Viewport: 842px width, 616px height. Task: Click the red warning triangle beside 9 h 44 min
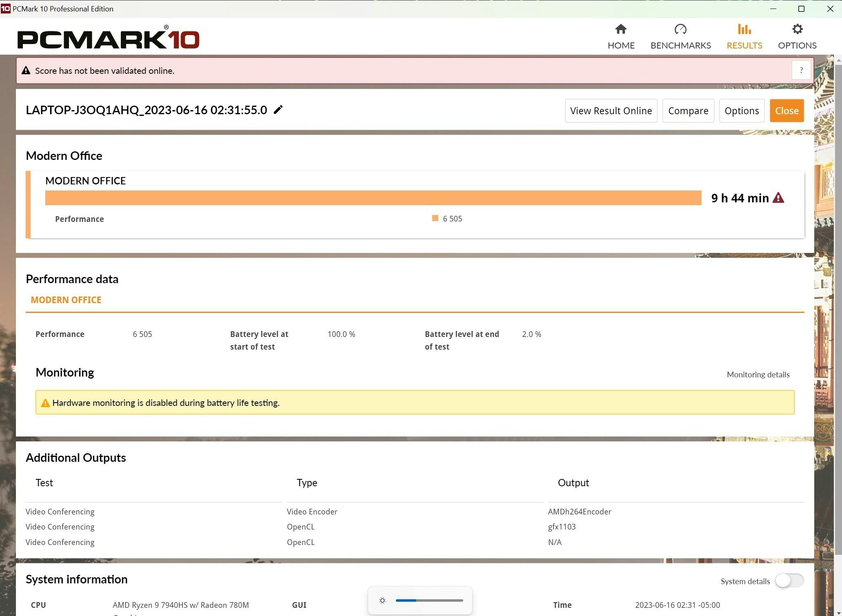coord(778,198)
